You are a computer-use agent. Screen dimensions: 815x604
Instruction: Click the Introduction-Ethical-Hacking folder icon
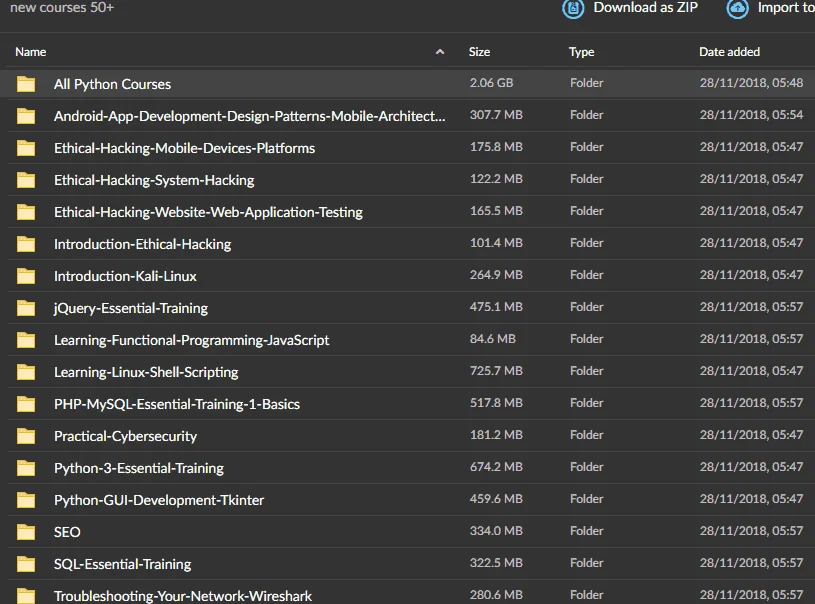click(x=26, y=244)
